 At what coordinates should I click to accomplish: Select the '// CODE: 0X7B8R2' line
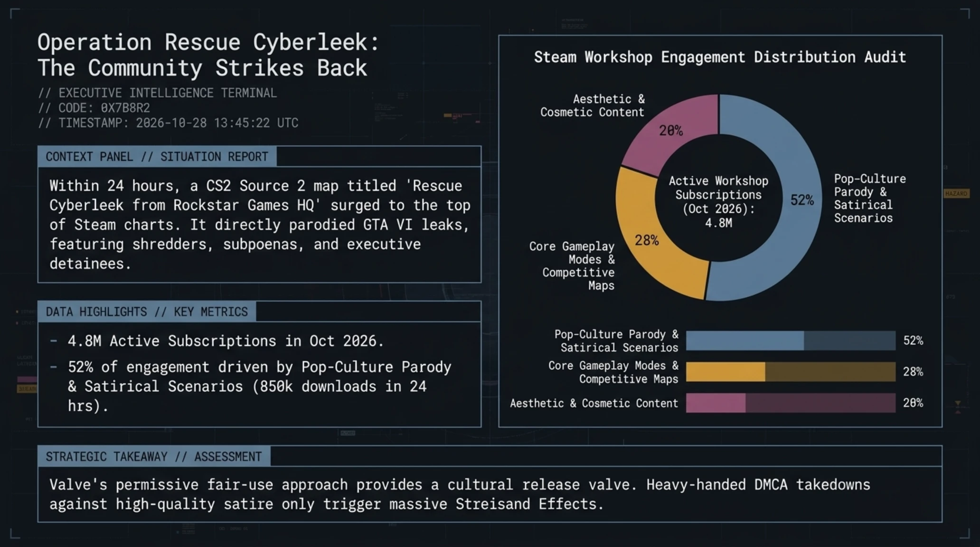pos(94,108)
